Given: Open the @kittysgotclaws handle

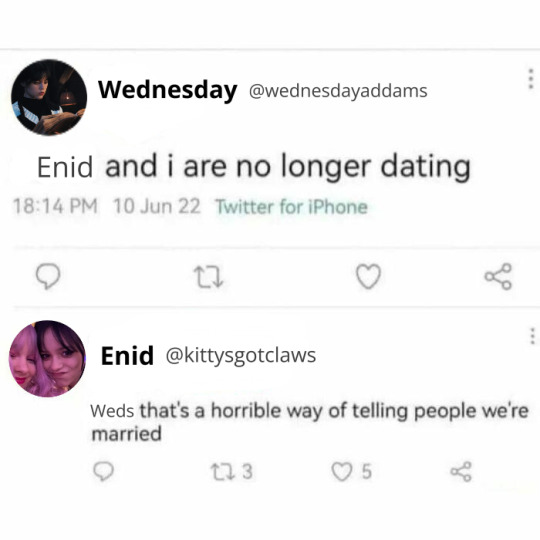Looking at the screenshot, I should [241, 356].
